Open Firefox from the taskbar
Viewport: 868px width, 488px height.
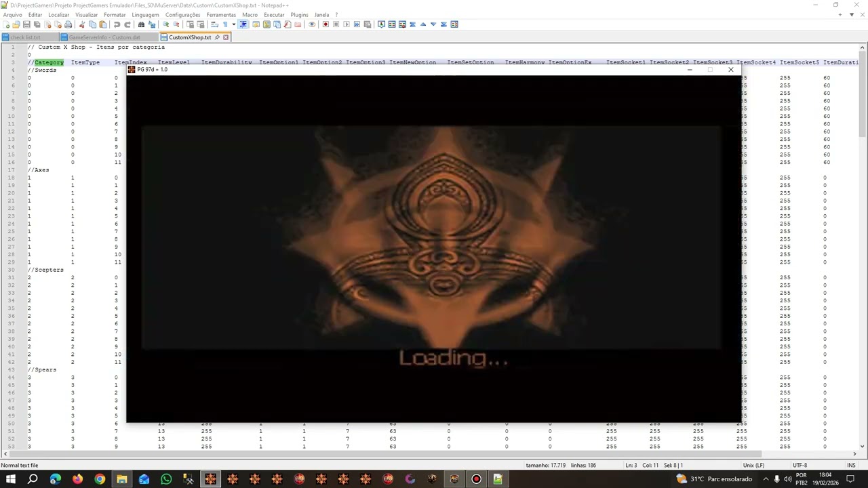click(77, 479)
